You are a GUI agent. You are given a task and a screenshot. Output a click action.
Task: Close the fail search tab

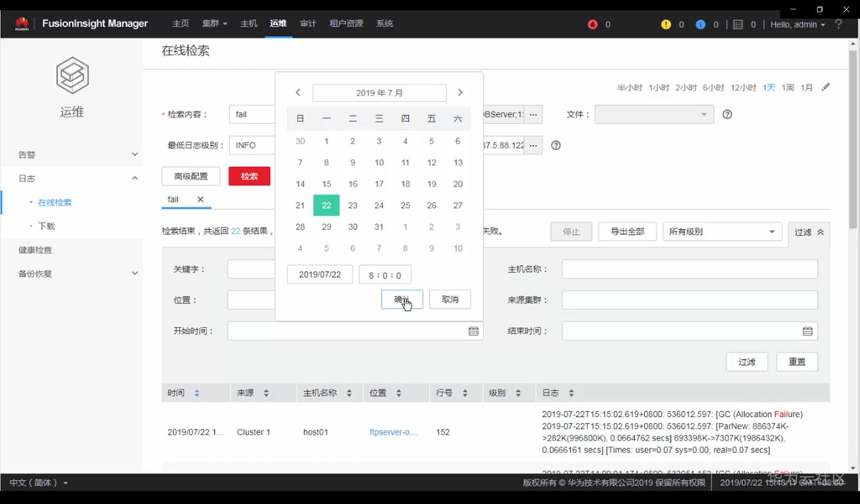[x=200, y=199]
